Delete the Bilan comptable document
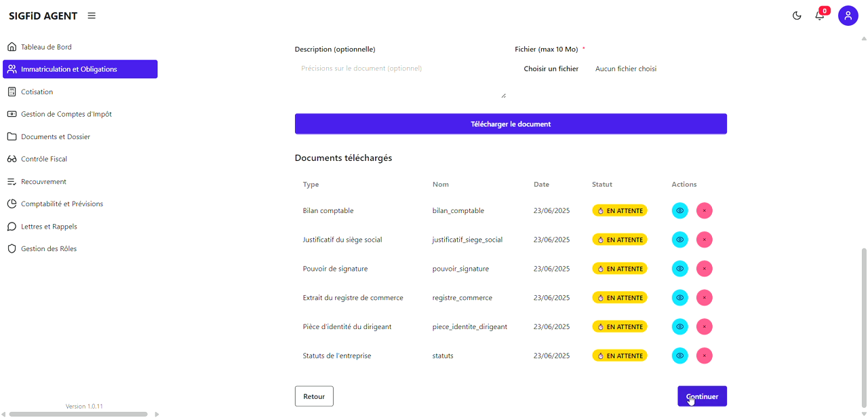This screenshot has width=868, height=418. (704, 211)
